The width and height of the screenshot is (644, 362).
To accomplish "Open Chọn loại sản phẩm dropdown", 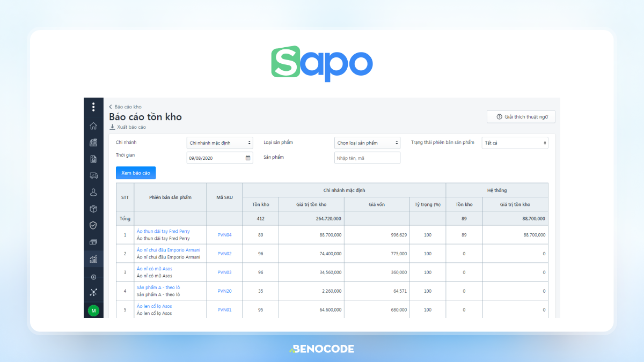I will tap(368, 143).
